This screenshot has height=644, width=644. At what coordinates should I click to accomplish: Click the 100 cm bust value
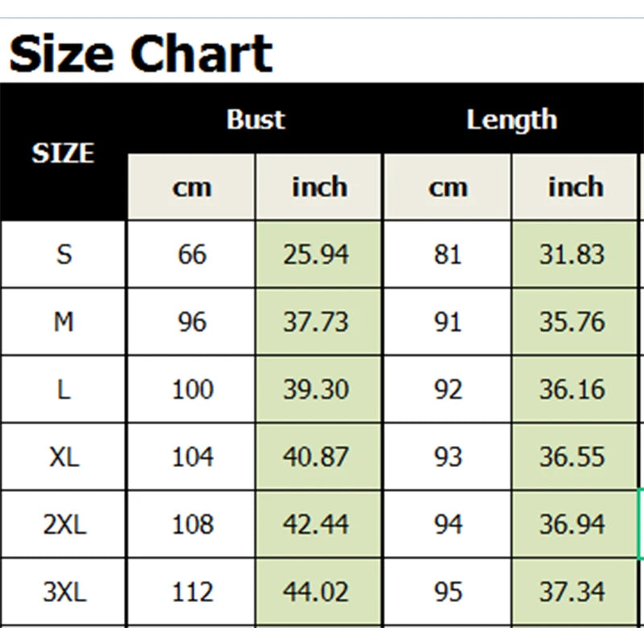[192, 390]
